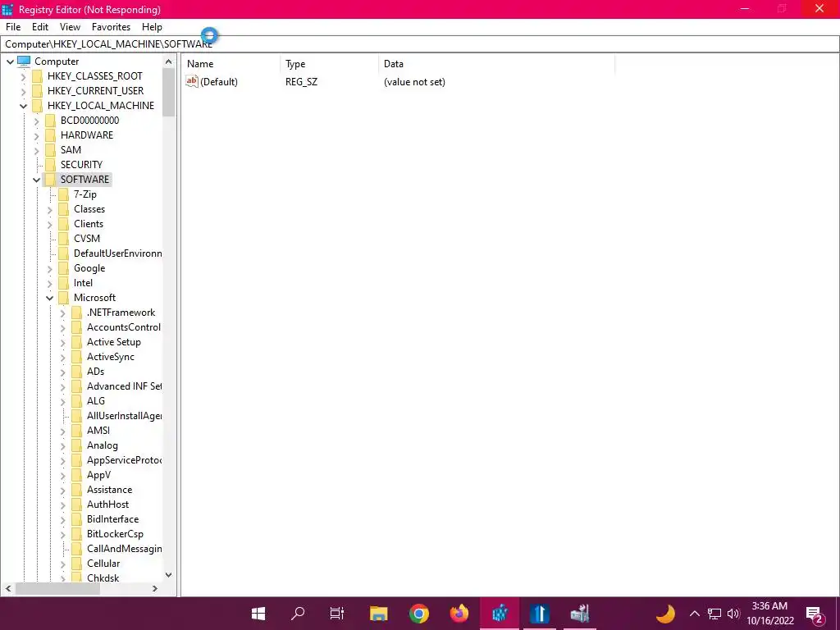Viewport: 840px width, 630px height.
Task: Open the notification center
Action: [x=815, y=614]
